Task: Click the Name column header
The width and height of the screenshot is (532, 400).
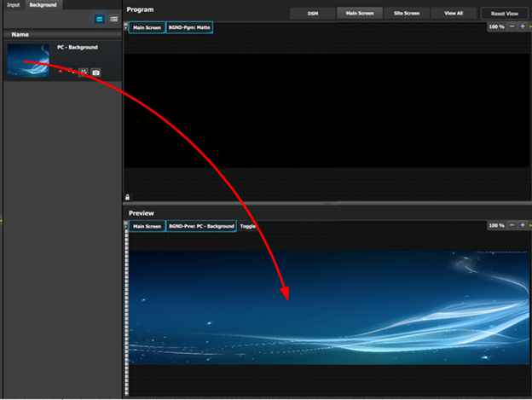Action: pos(62,34)
